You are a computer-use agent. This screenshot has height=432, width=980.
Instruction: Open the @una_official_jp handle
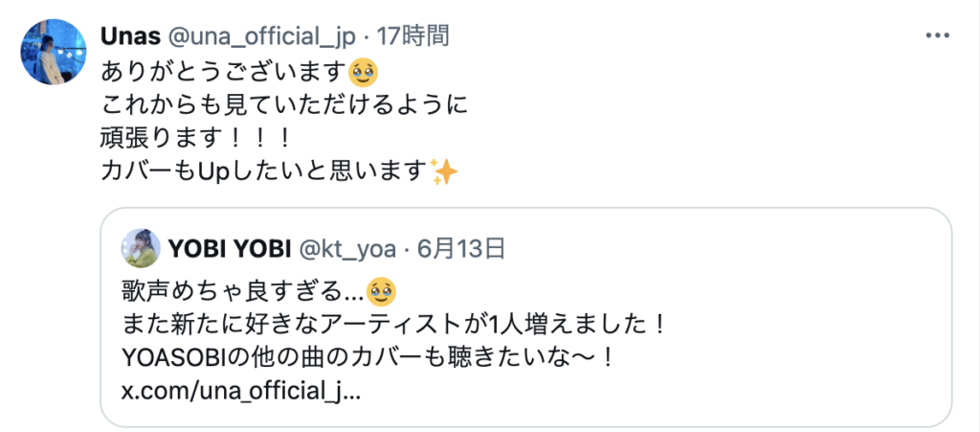click(x=260, y=37)
